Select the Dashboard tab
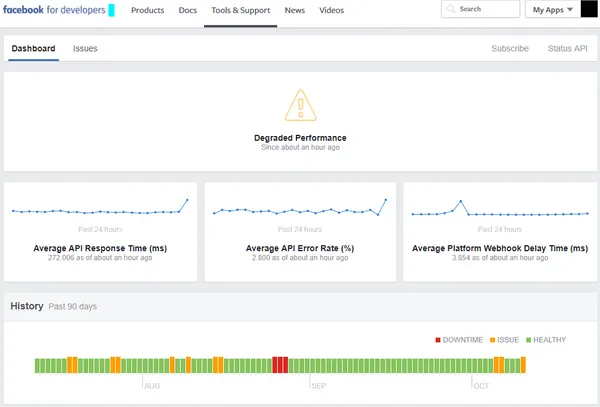 (x=33, y=48)
